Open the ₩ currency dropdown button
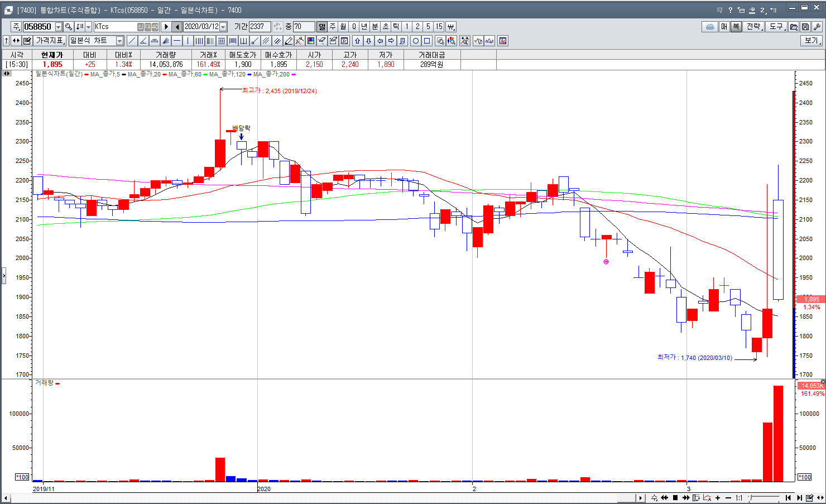 coord(451,26)
